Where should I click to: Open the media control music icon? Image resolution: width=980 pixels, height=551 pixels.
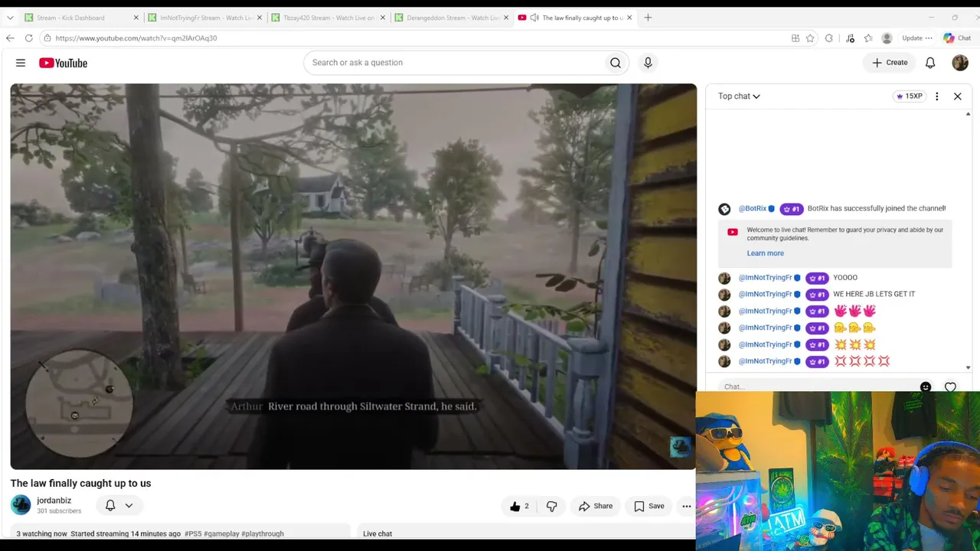850,38
